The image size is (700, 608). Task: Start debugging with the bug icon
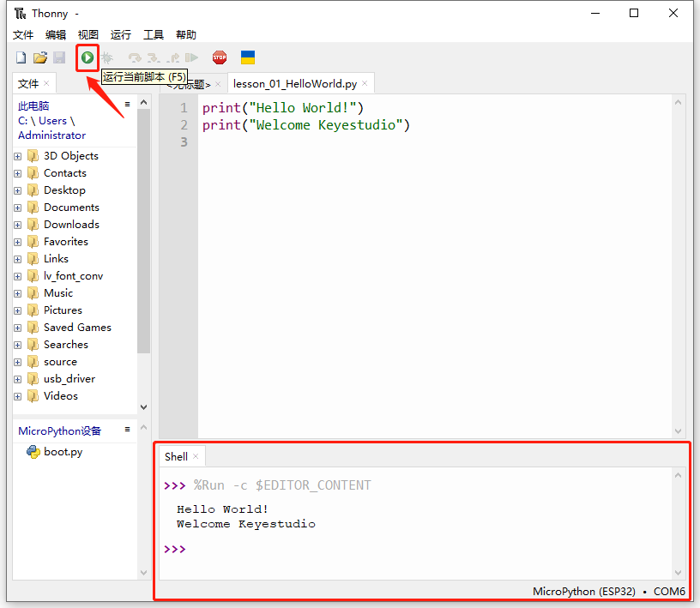(107, 57)
